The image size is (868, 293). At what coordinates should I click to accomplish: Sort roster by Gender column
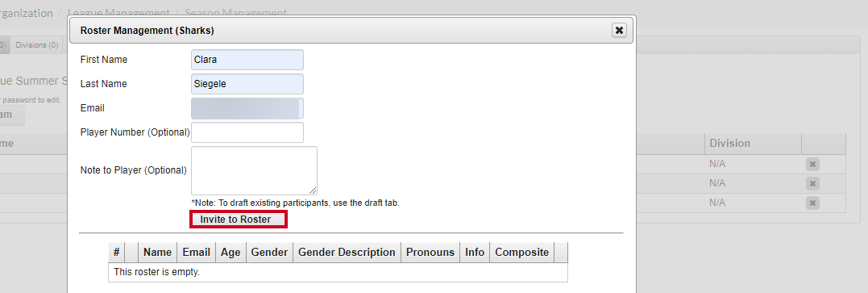[269, 252]
